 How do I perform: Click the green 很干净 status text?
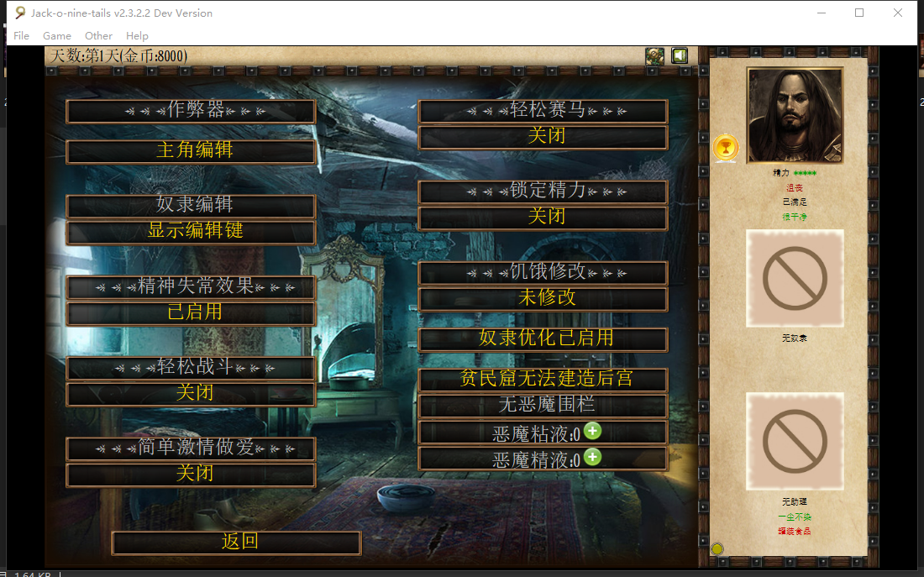click(x=795, y=217)
